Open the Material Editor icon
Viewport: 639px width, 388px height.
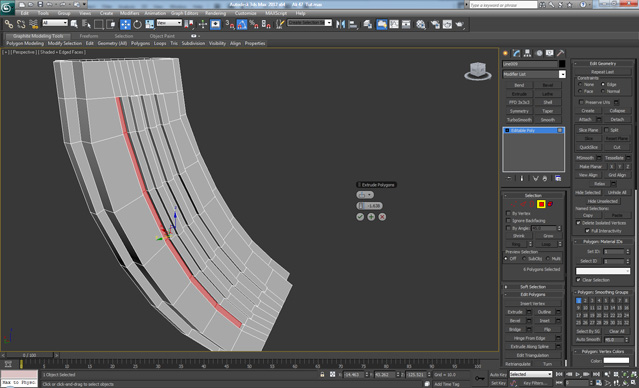point(421,24)
